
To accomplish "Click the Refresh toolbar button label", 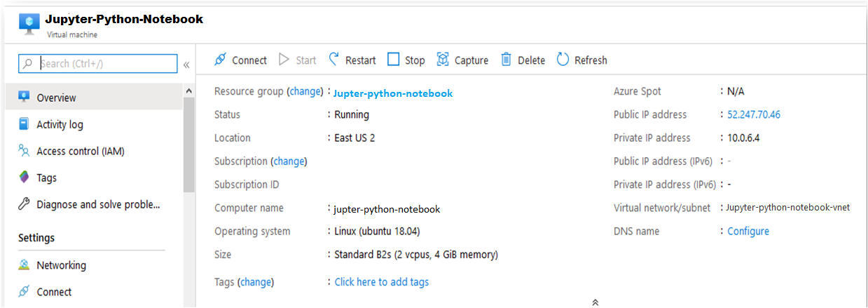I will coord(591,60).
